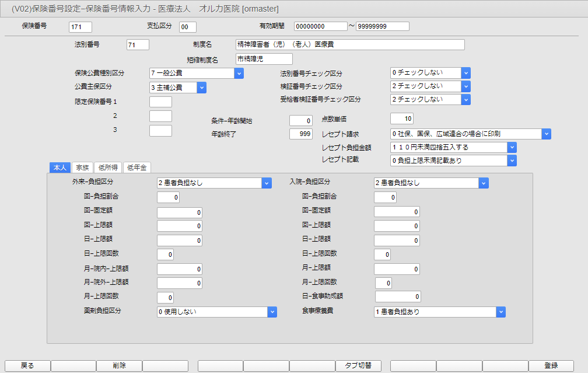The image size is (588, 373).
Task: Open the 受給者検証番号チェック区分 dropdown
Action: [x=465, y=99]
